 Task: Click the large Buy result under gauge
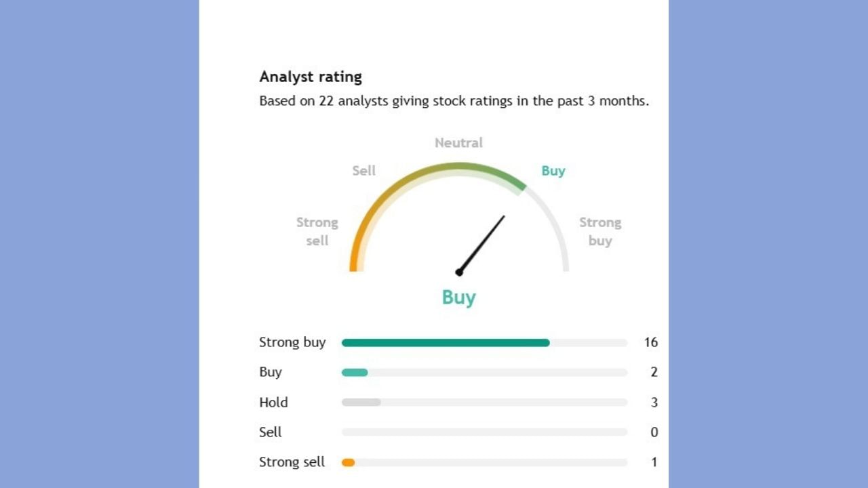[x=458, y=298]
